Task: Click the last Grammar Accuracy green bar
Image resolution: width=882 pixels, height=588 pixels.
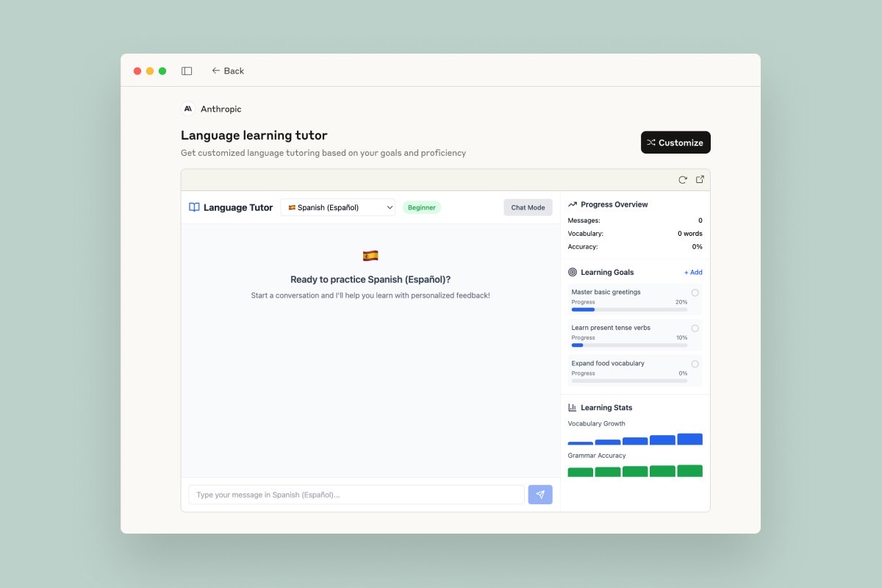Action: 689,471
